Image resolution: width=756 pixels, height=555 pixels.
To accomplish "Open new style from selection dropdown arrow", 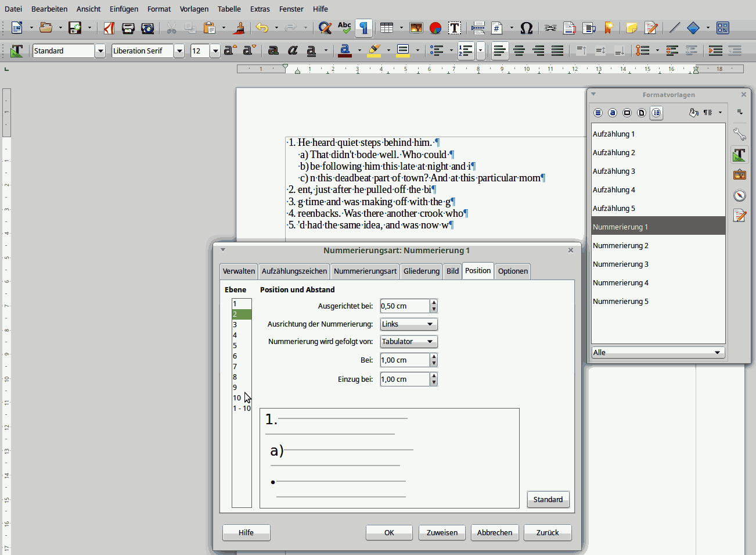I will 721,113.
